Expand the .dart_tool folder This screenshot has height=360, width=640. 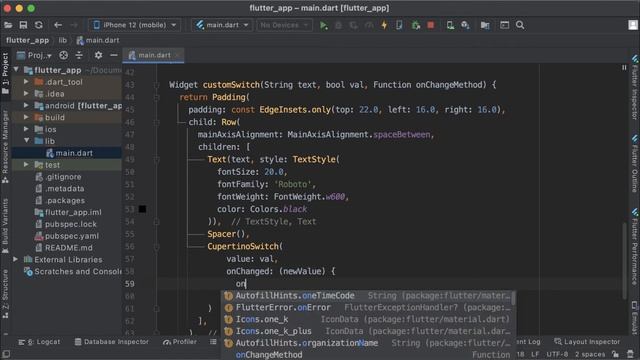[26, 82]
